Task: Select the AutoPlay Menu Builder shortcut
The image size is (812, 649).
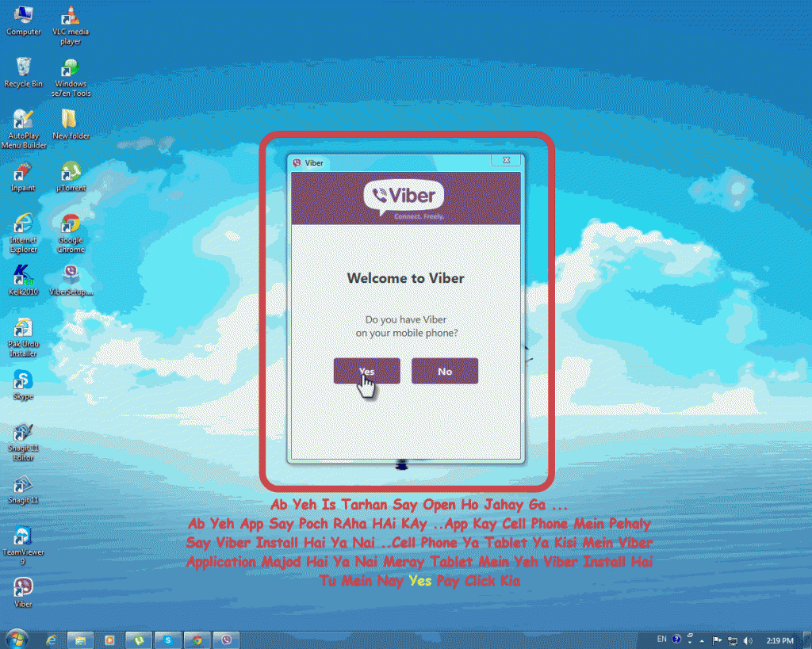Action: 23,130
